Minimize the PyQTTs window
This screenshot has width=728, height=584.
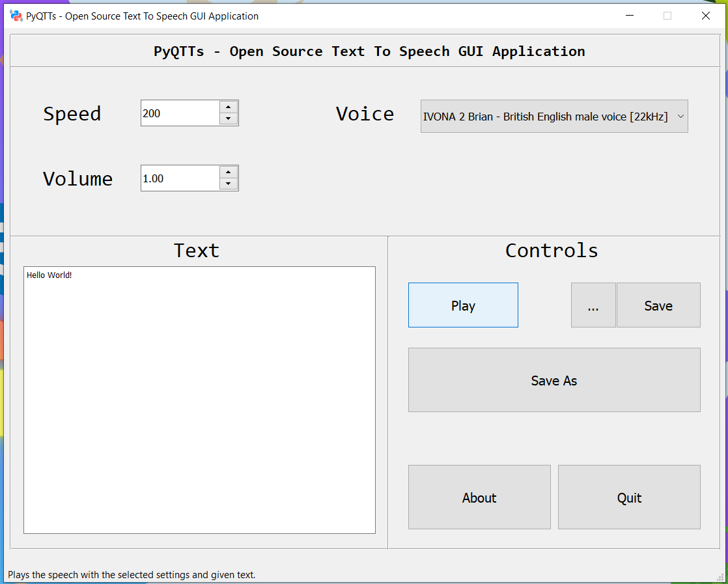[x=630, y=16]
